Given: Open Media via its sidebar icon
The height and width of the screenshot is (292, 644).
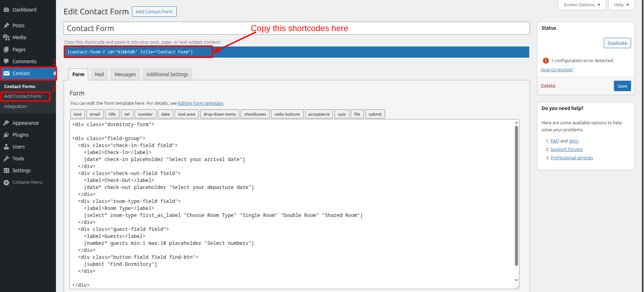Looking at the screenshot, I should [6, 37].
